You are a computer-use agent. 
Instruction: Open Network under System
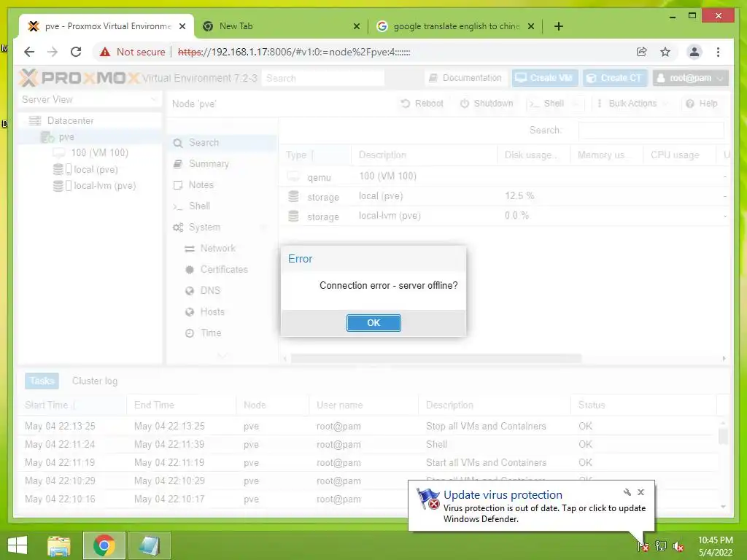click(222, 248)
